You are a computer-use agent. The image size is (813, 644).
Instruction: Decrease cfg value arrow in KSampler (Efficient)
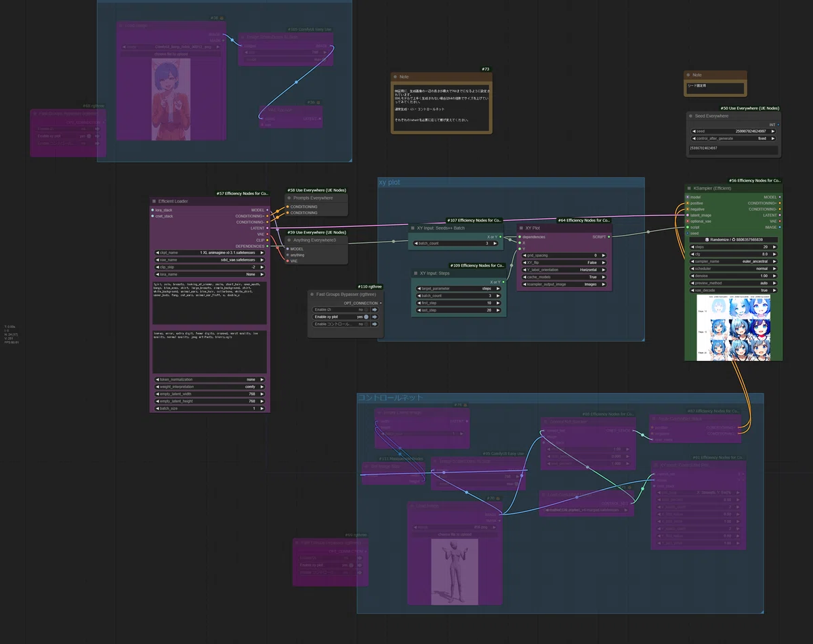pos(691,255)
